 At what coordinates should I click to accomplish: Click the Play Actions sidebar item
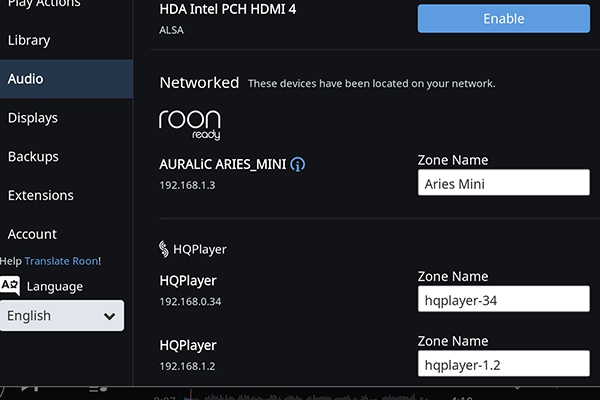coord(44,4)
